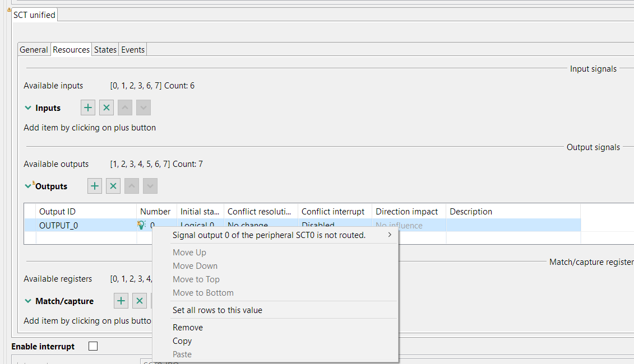
Task: Click the Outputs add (plus) button
Action: tap(95, 186)
